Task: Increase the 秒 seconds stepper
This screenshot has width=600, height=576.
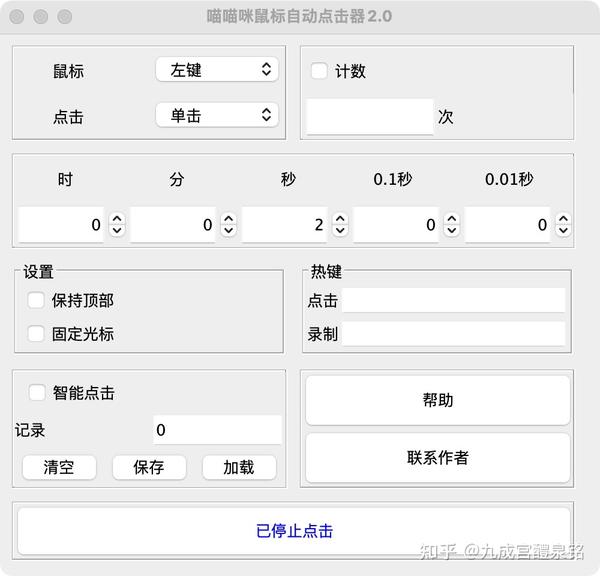Action: coord(340,219)
